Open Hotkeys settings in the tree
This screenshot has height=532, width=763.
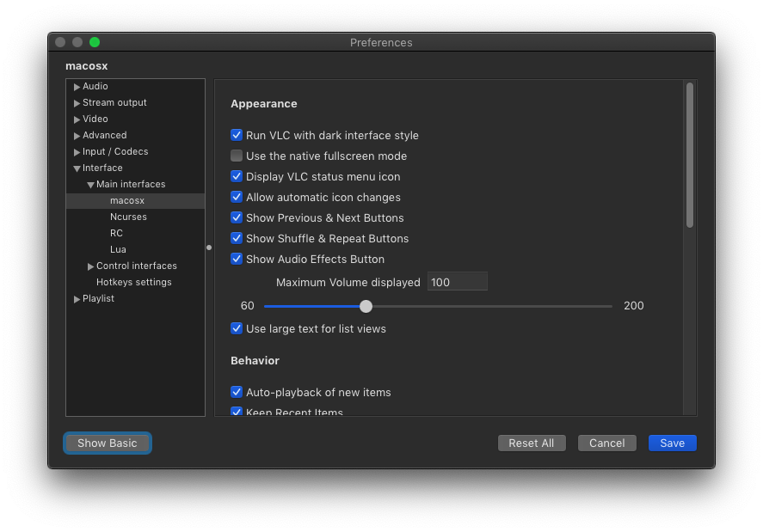point(134,282)
